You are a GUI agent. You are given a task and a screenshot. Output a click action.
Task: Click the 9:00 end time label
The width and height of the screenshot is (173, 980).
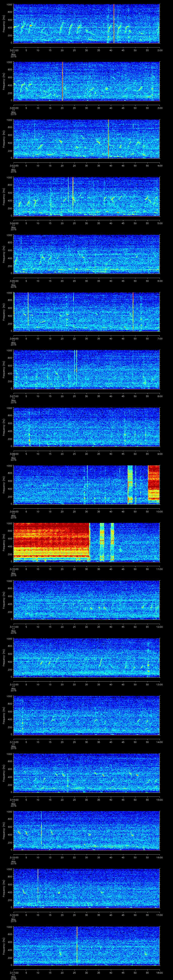160,454
